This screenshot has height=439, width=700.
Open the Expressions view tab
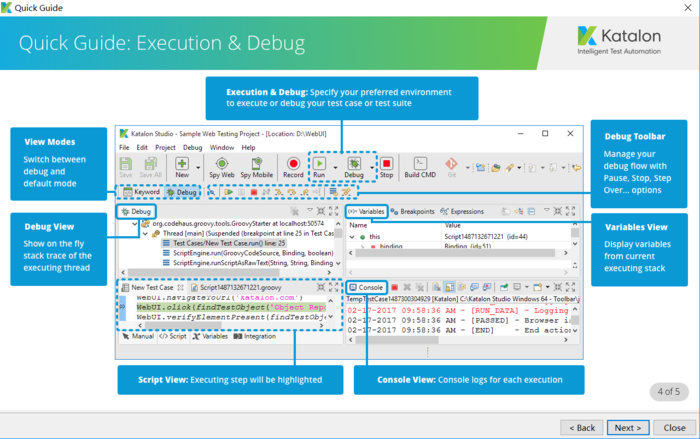tap(462, 211)
